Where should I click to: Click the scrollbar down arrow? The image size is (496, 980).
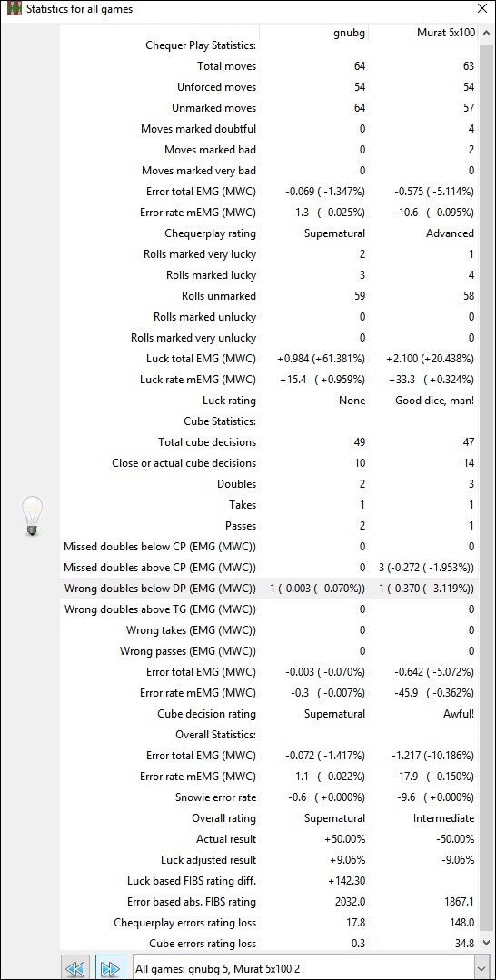click(485, 943)
